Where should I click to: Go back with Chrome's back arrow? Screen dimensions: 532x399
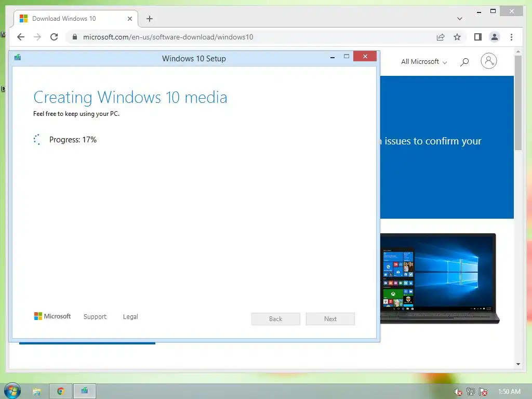tap(21, 37)
